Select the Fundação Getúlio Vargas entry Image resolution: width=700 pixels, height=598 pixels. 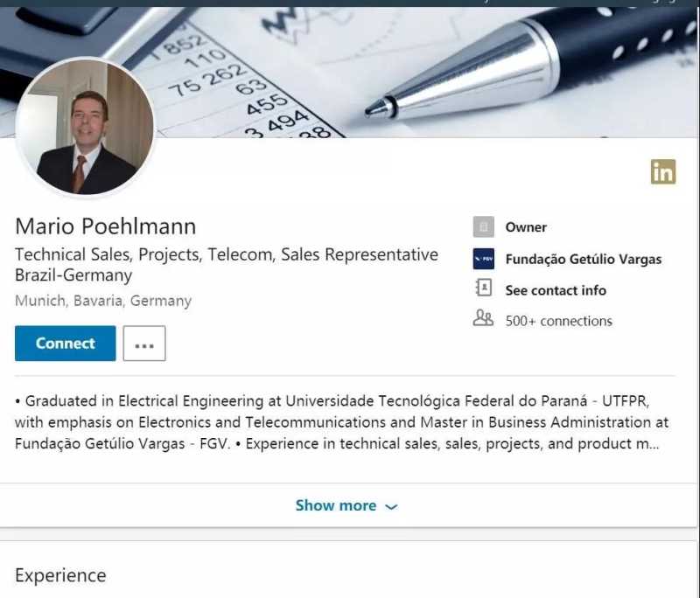click(x=583, y=259)
